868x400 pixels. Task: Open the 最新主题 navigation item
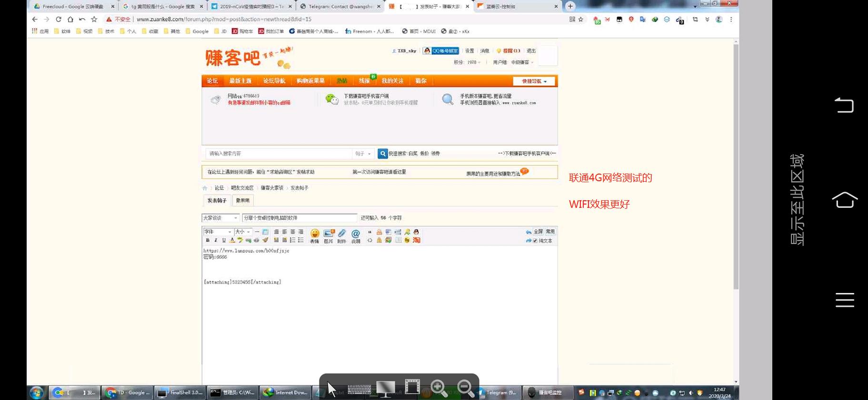(x=240, y=81)
